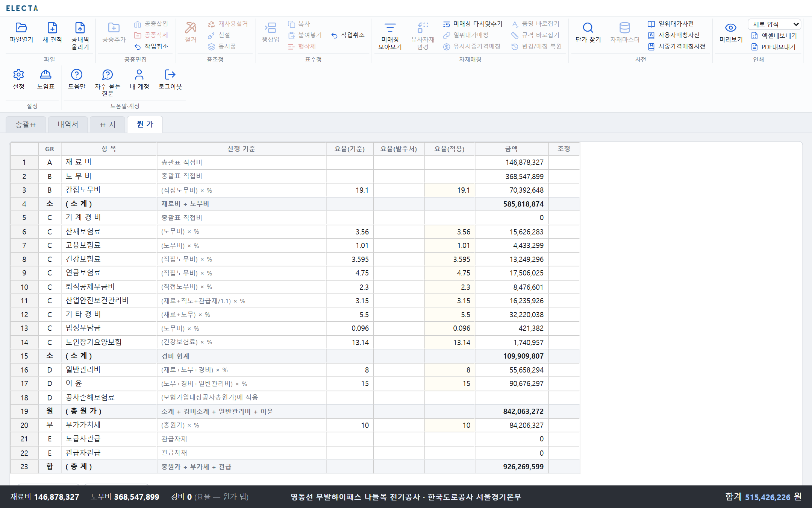Open 내 계정
The width and height of the screenshot is (812, 508).
click(x=139, y=79)
